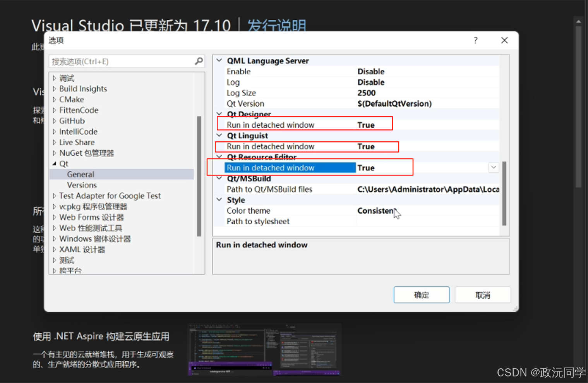
Task: Expand the CMake tree node
Action: (x=54, y=100)
